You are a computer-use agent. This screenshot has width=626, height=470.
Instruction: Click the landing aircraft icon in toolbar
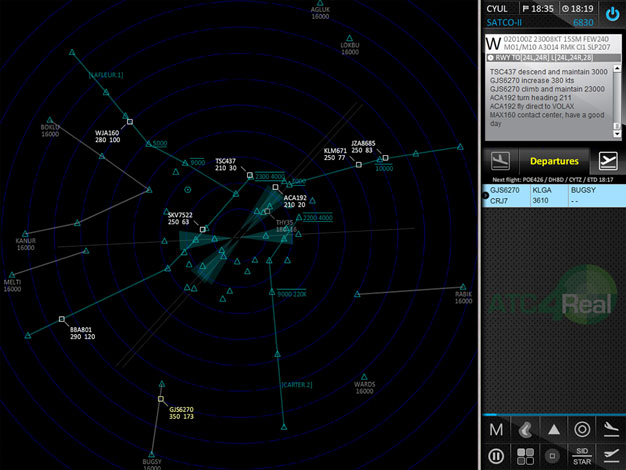(x=610, y=430)
